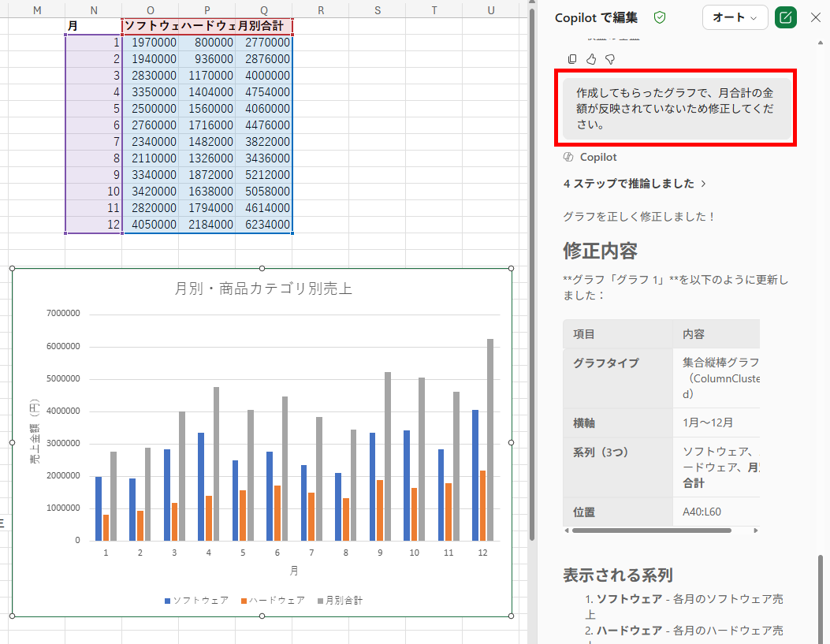Screen dimensions: 830x644
Task: Start a new chat with the green compose icon
Action: pyautogui.click(x=785, y=17)
